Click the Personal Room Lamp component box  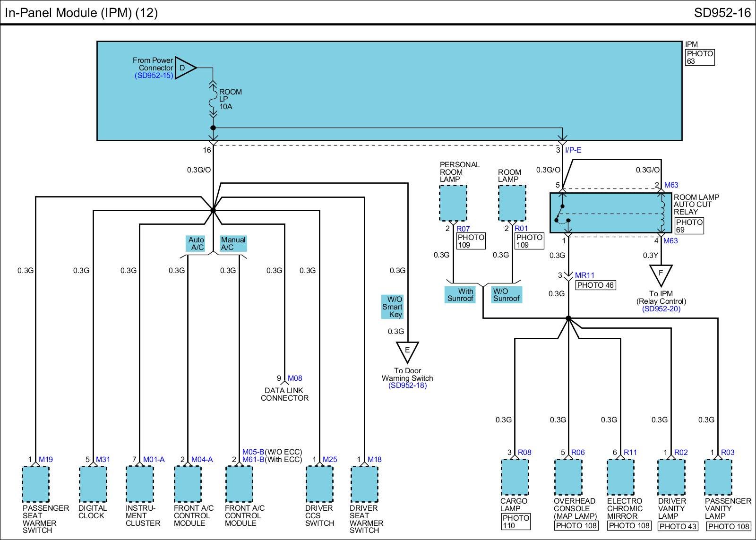[x=453, y=203]
